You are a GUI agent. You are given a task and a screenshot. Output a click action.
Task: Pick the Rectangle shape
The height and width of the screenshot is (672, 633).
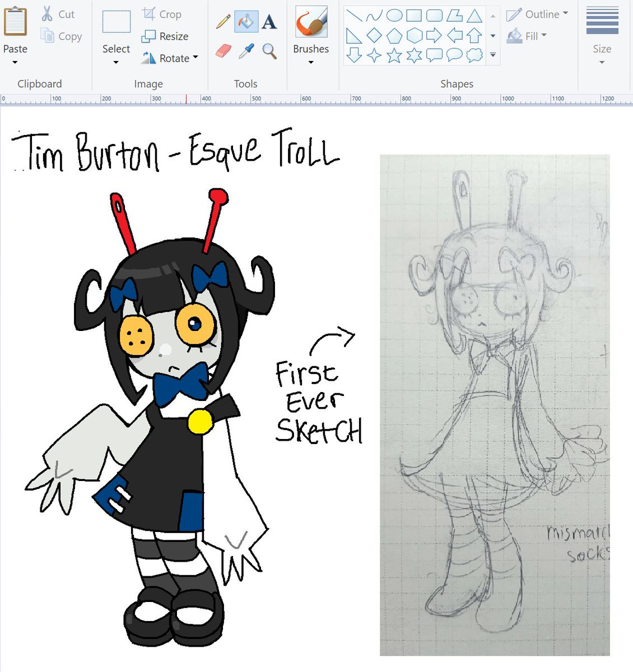tap(414, 15)
